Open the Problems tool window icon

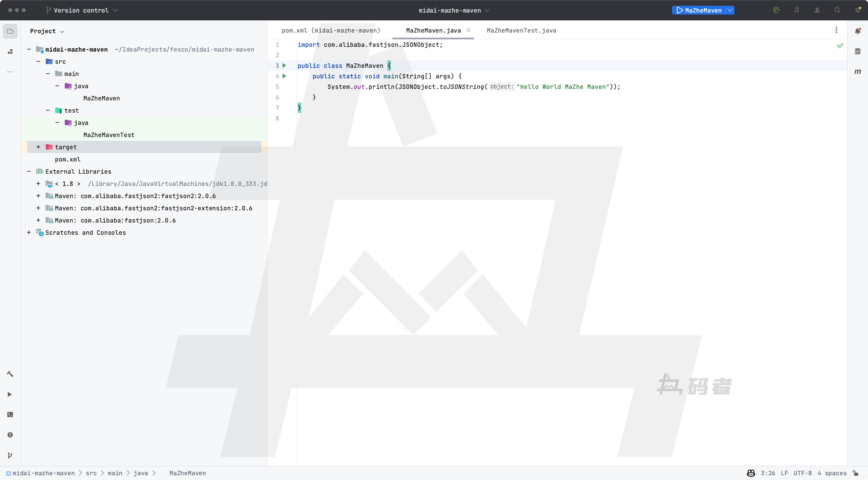pos(10,435)
